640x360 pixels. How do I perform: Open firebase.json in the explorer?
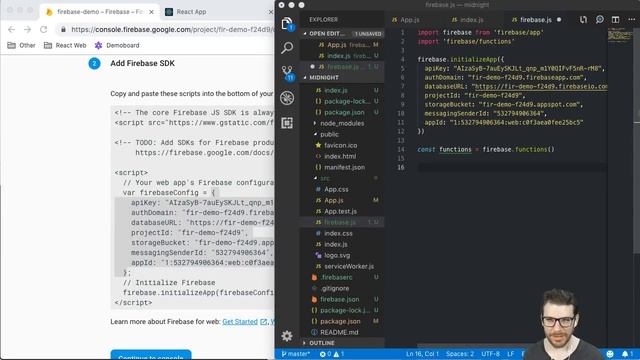339,300
